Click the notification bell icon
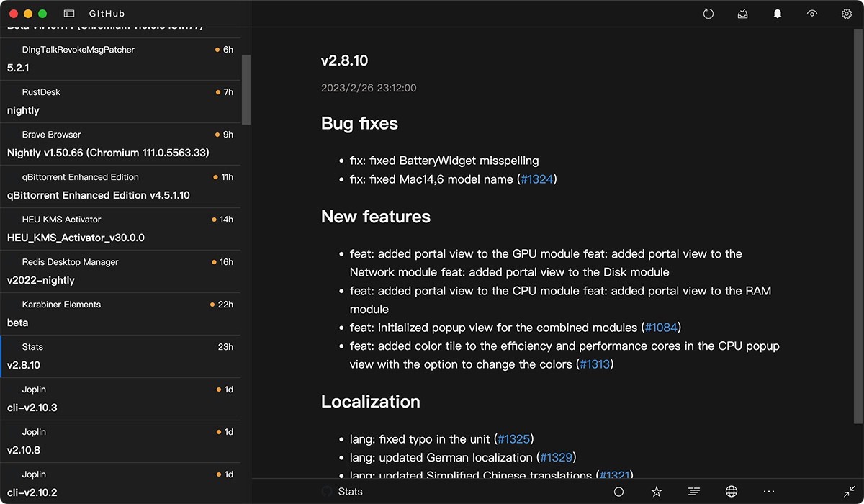This screenshot has height=504, width=864. 778,14
